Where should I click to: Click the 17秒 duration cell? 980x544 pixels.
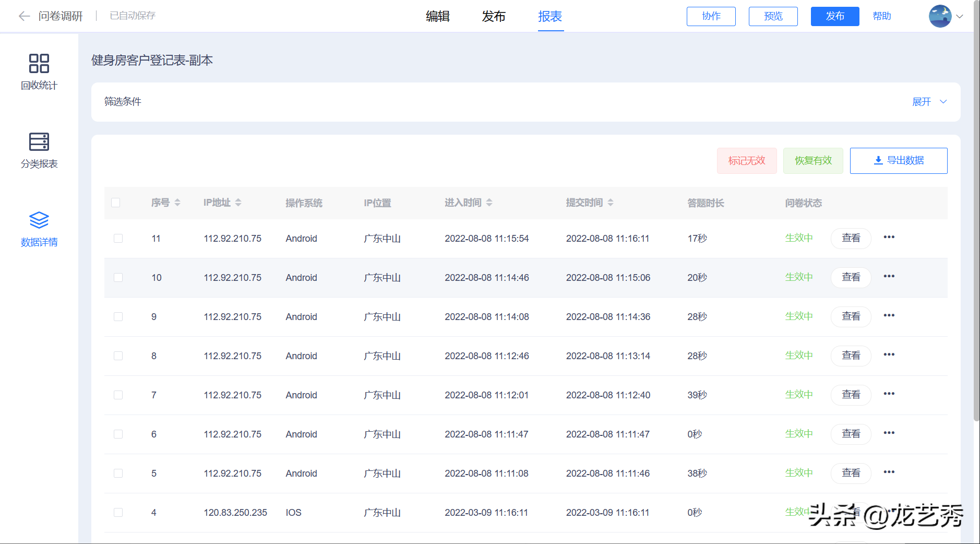tap(697, 239)
